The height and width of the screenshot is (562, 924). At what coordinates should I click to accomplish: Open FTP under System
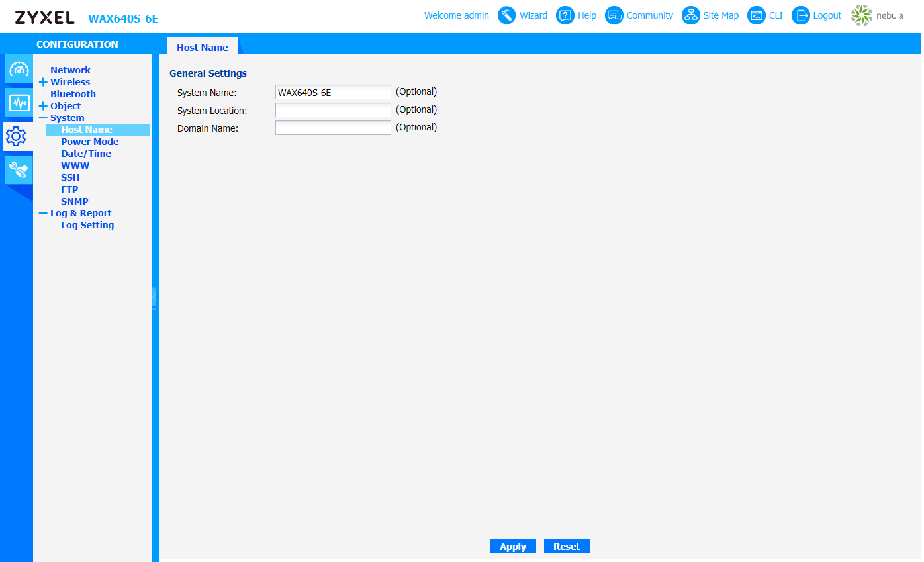69,189
